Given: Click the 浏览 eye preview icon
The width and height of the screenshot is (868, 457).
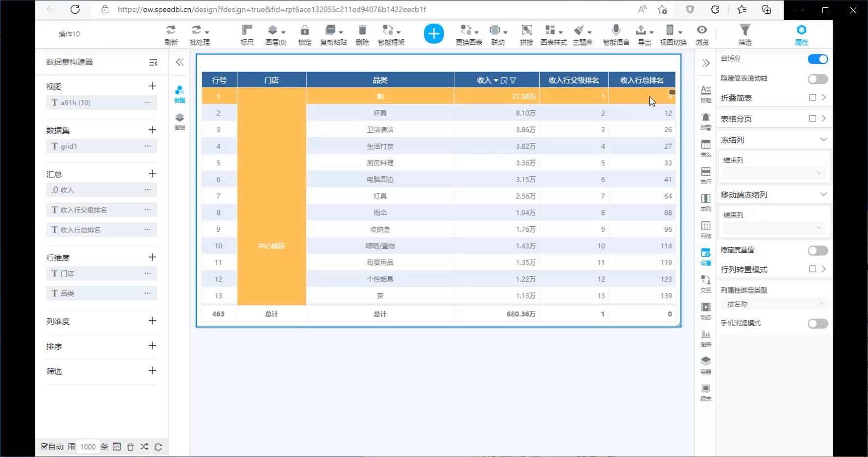Looking at the screenshot, I should pos(702,30).
